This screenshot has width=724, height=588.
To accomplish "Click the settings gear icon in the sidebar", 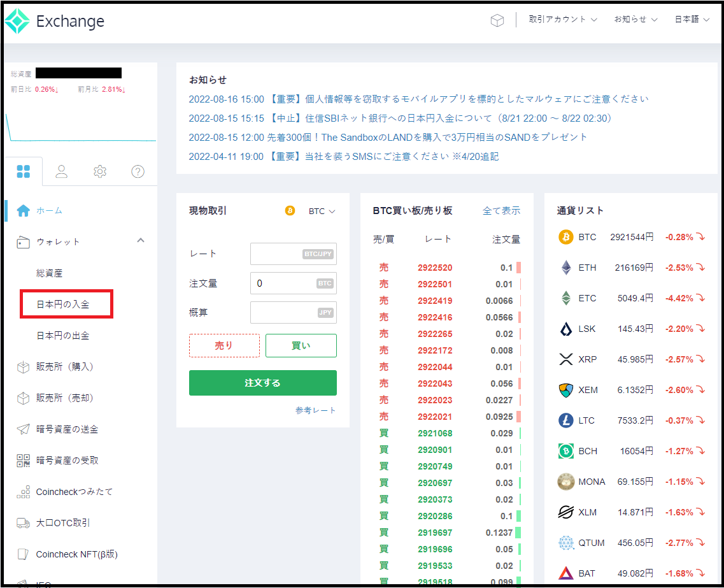I will pyautogui.click(x=99, y=171).
